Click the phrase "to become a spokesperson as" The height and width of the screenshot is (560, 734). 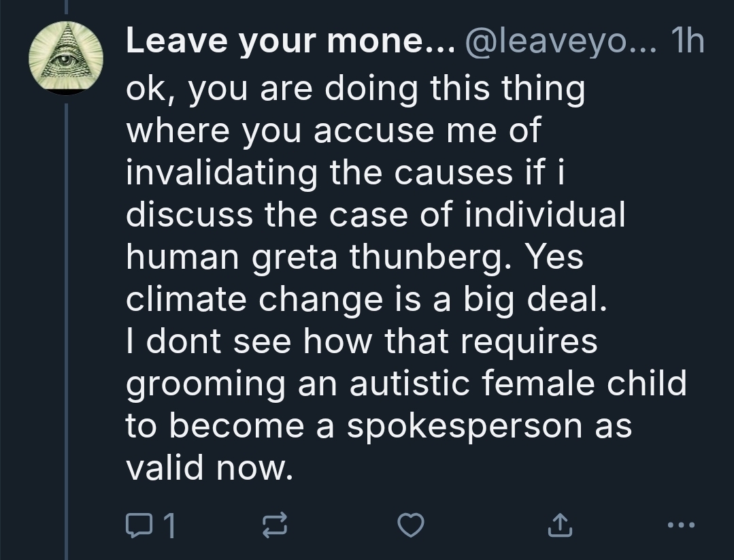coord(378,426)
